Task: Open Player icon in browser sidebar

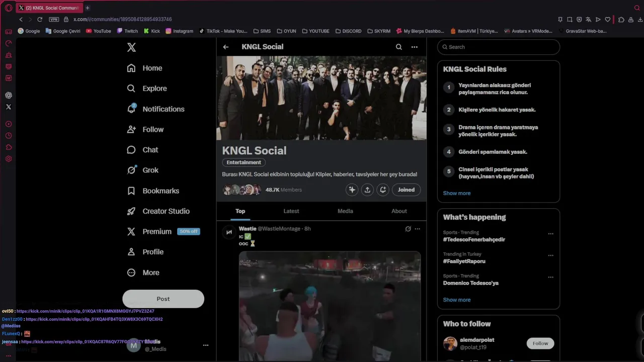Action: 9,124
